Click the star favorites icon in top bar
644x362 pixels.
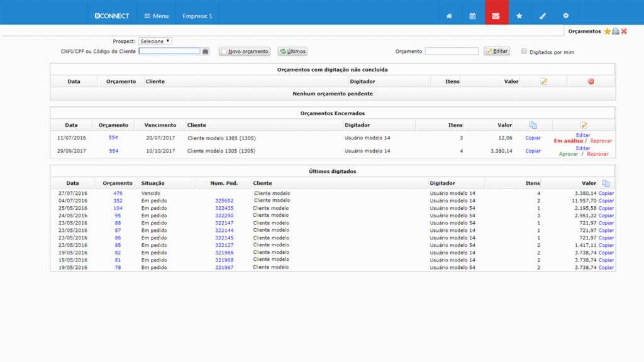pos(519,16)
